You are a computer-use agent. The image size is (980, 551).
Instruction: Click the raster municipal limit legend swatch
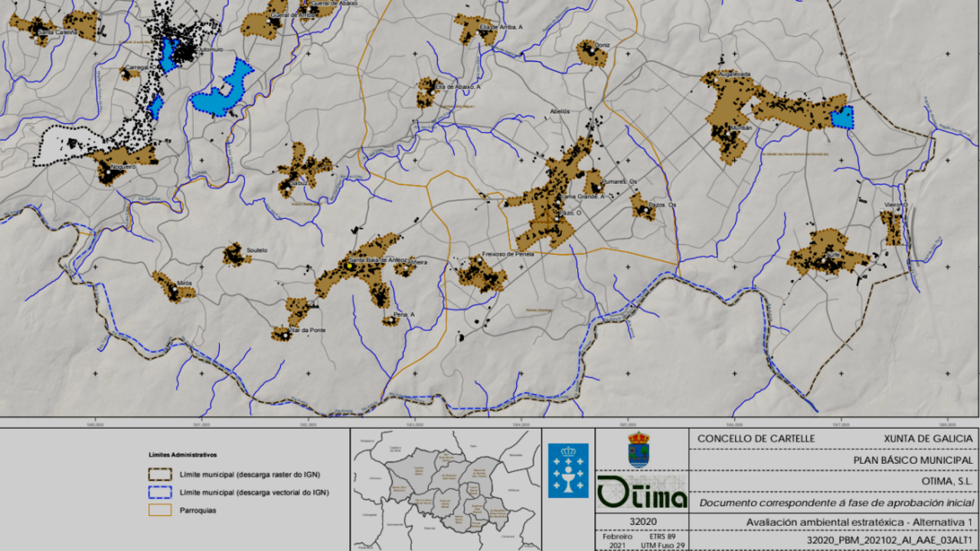point(162,474)
